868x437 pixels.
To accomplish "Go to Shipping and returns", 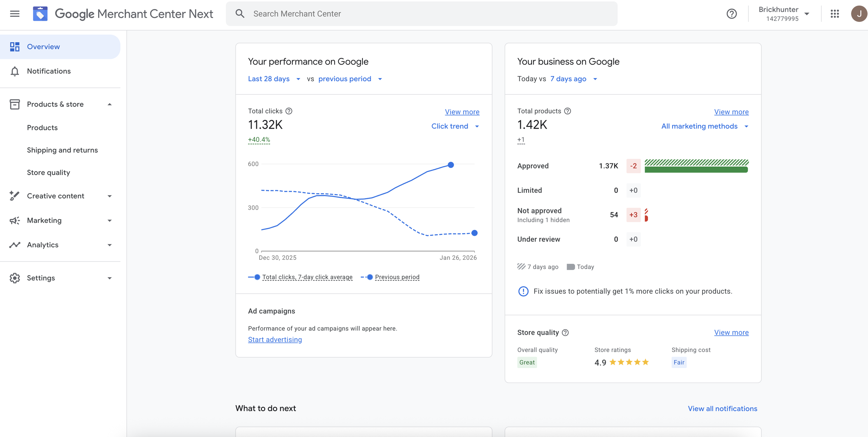I will [x=62, y=150].
